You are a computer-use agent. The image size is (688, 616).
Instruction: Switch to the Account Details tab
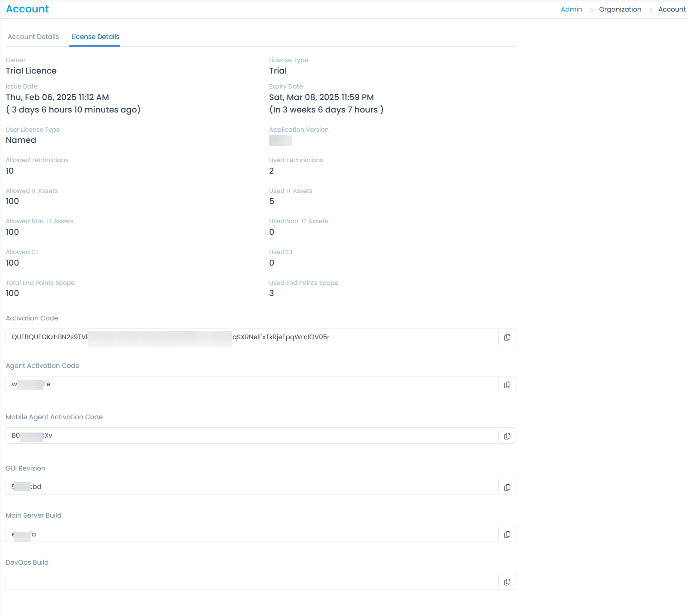(x=33, y=37)
